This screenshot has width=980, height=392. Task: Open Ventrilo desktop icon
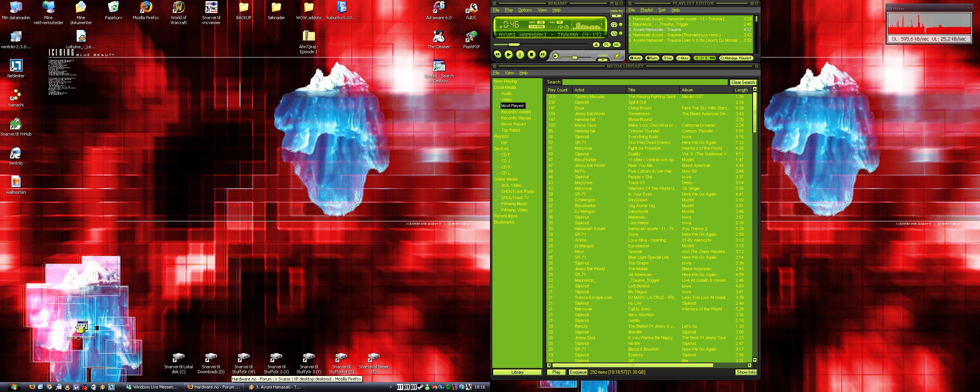point(16,156)
